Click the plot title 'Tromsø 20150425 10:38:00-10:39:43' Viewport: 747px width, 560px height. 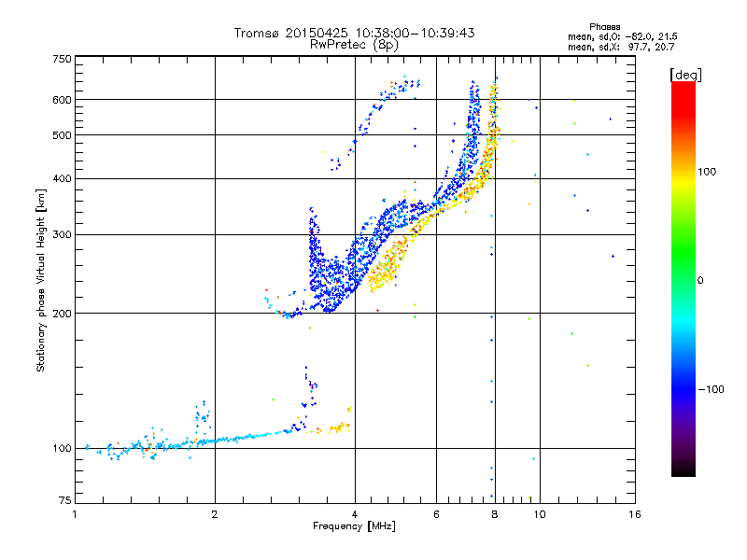(x=354, y=33)
